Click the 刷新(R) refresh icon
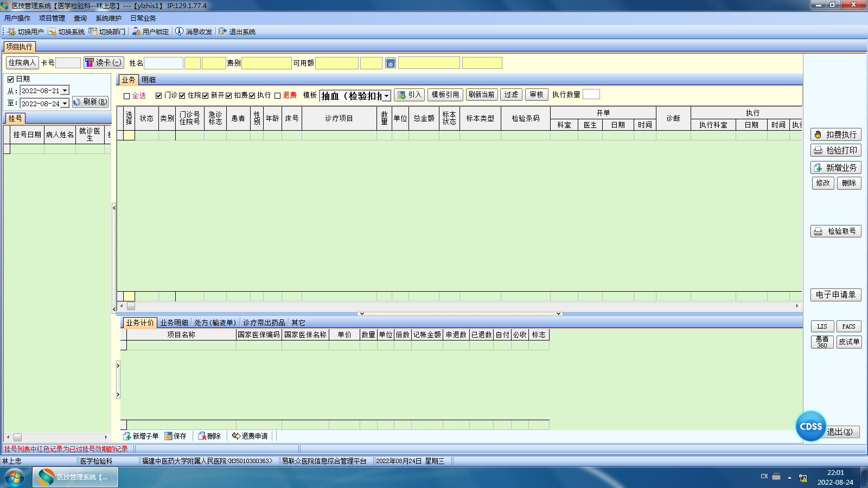The image size is (868, 488). click(x=77, y=102)
